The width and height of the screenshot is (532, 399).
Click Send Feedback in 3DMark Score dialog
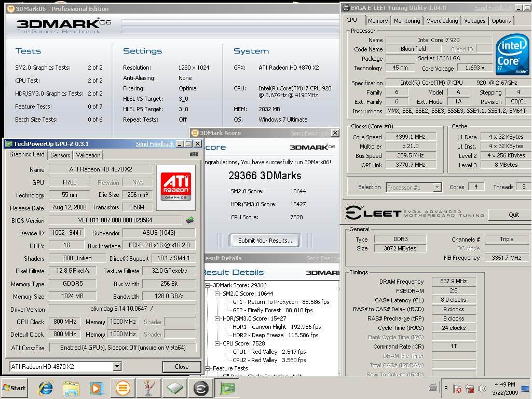tap(309, 133)
